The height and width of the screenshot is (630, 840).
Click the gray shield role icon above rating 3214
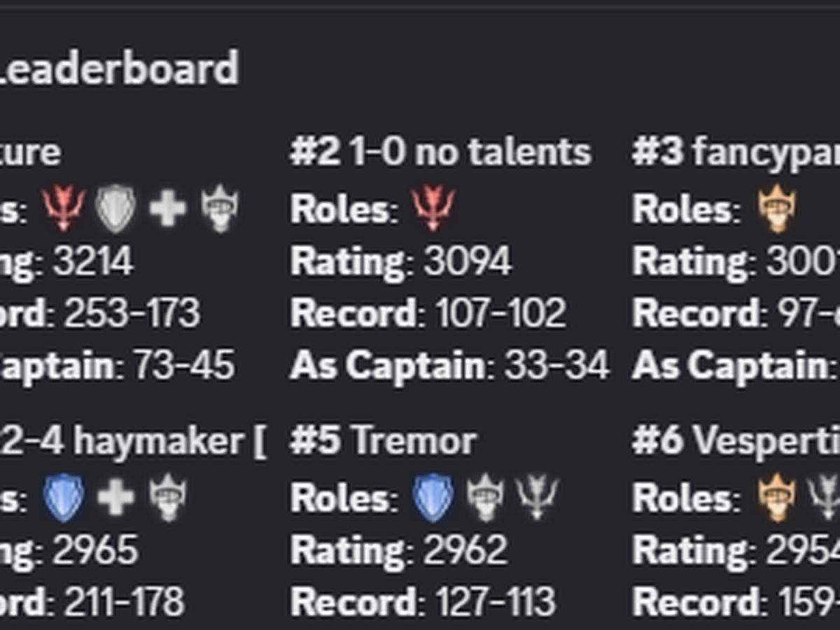pyautogui.click(x=115, y=209)
